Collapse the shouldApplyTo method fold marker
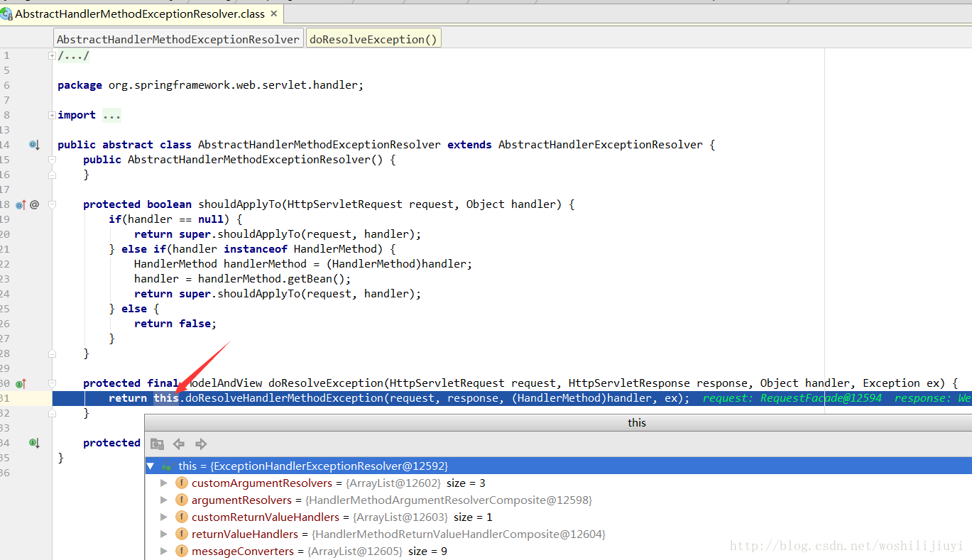Screen dimensions: 972x560 [52, 204]
